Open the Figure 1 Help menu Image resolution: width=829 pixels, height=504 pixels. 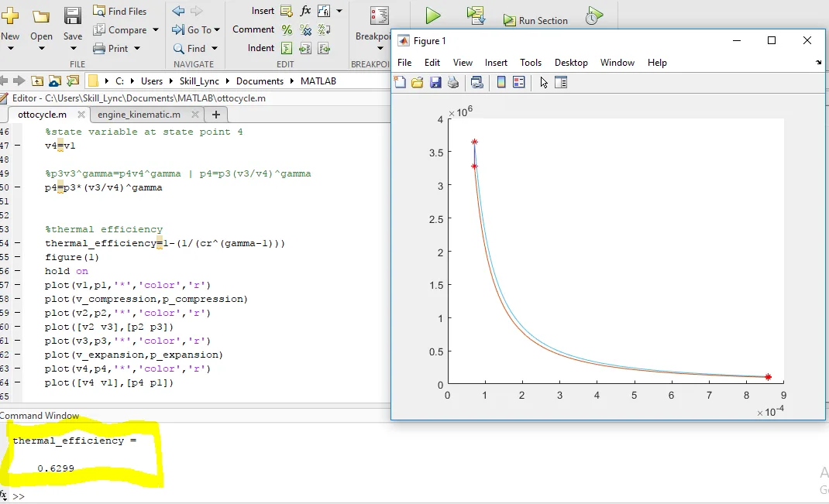point(657,63)
